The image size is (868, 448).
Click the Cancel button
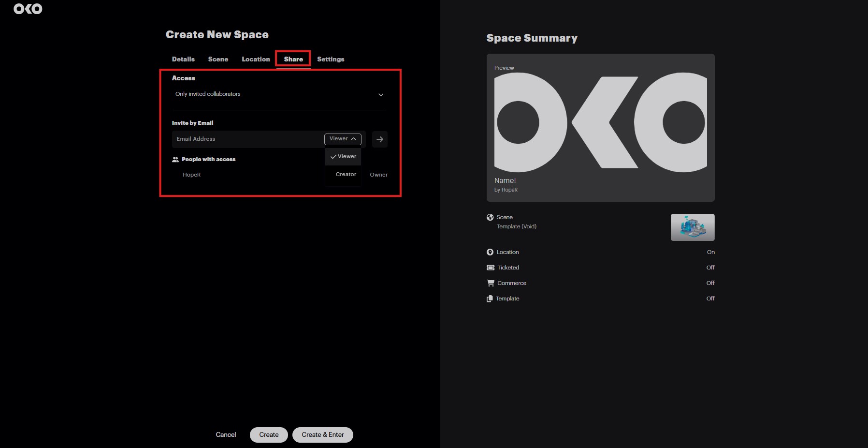(x=226, y=434)
